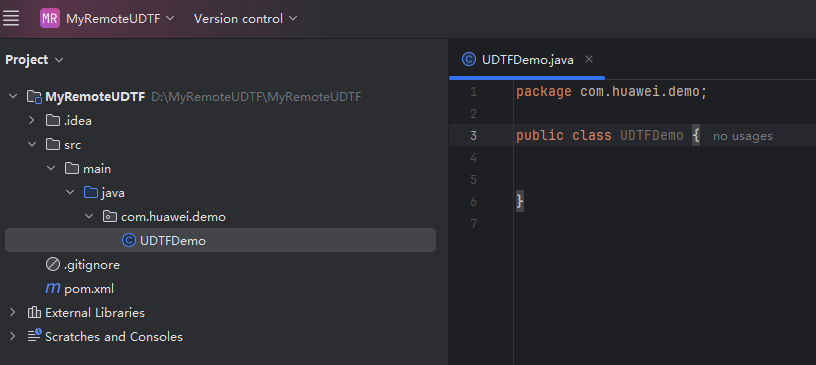
Task: Place cursor on empty line 5
Action: [x=665, y=180]
